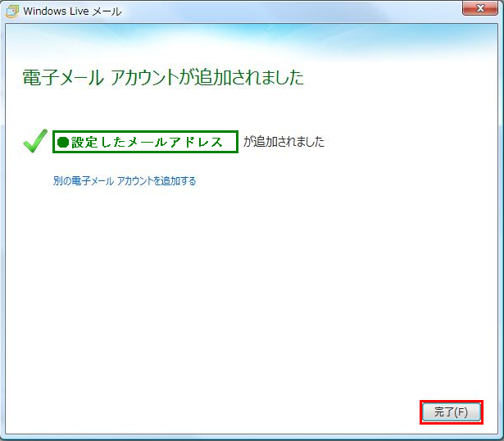This screenshot has width=504, height=441.
Task: Click the green checkmark icon
Action: click(35, 141)
